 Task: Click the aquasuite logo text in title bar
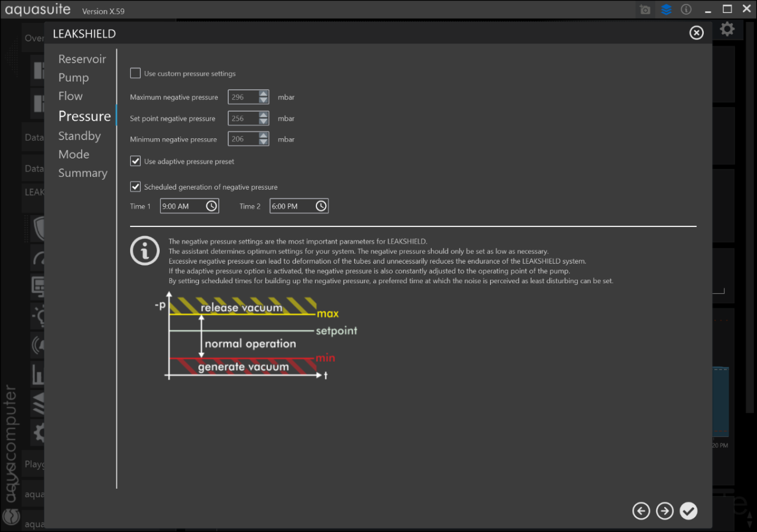[x=38, y=9]
